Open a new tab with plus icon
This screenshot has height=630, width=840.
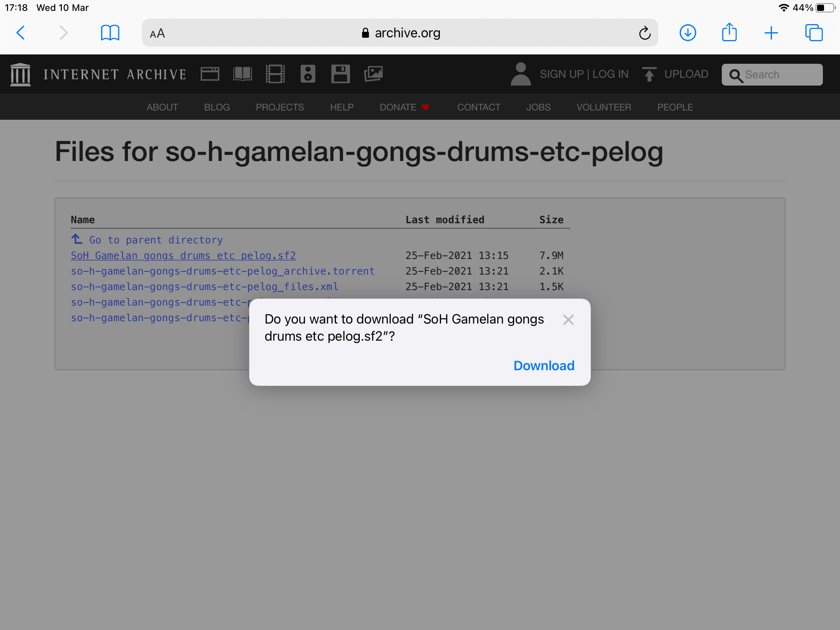coord(771,33)
